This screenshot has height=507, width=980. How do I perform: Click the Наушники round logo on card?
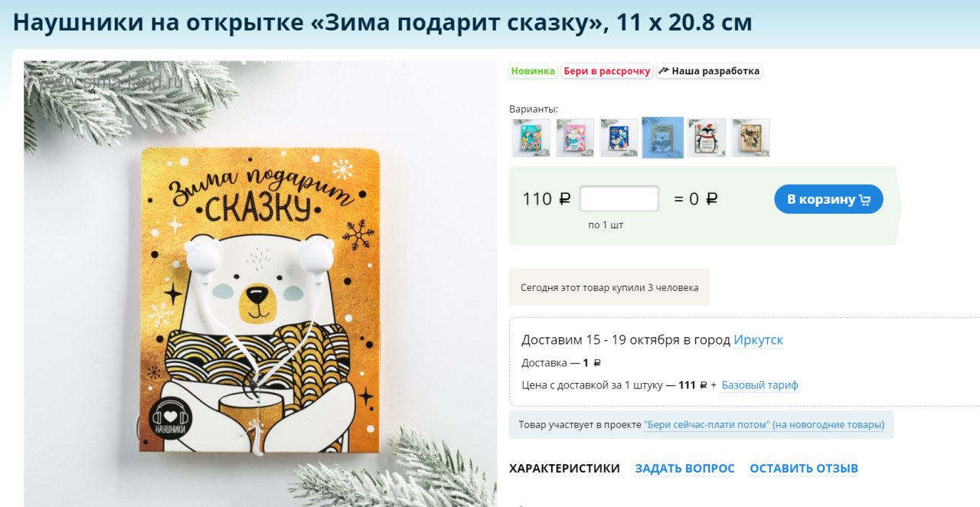(171, 418)
